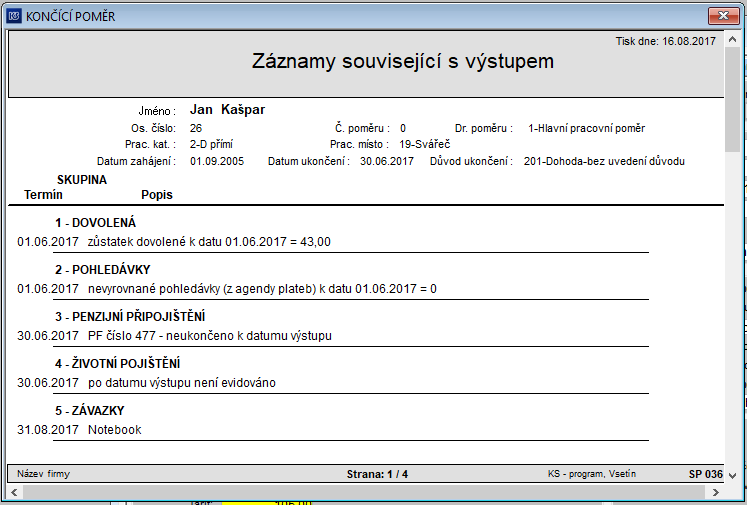Click the 'Důvod ukončení :' label
This screenshot has height=505, width=747.
tap(471, 161)
